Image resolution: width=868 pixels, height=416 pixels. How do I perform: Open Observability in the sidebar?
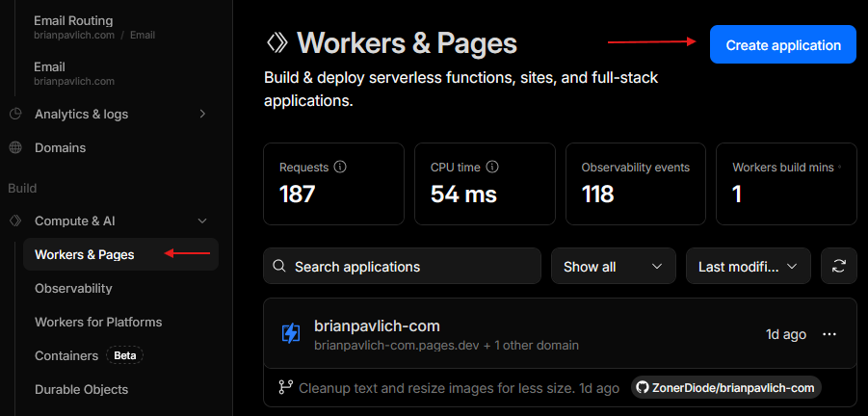tap(73, 288)
